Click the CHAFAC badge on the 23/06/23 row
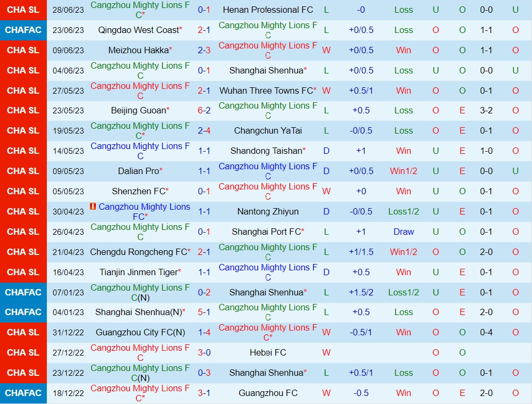 (x=23, y=30)
